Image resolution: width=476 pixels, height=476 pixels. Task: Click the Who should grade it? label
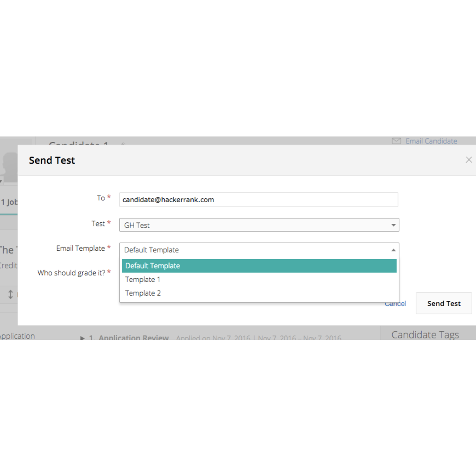(71, 273)
